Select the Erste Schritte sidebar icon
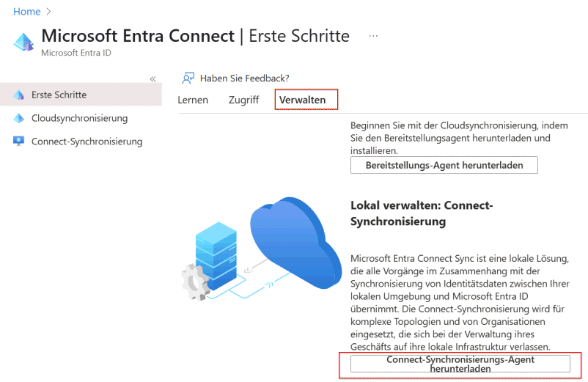This screenshot has width=588, height=382. (19, 95)
